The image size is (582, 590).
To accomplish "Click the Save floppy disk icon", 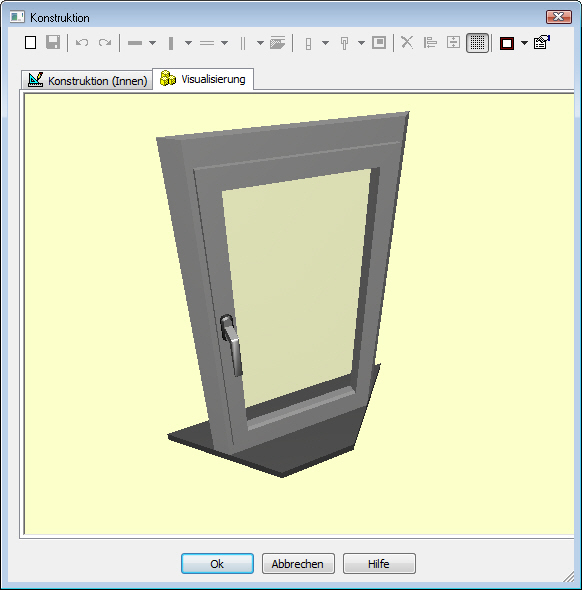I will [53, 43].
